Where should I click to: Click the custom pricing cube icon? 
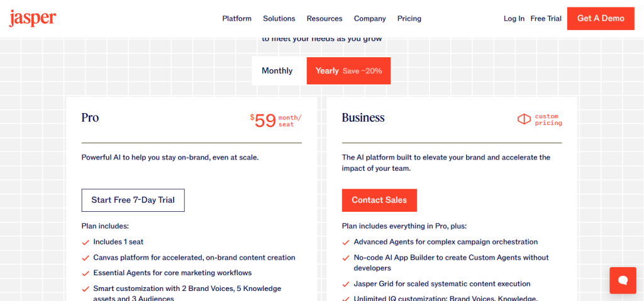[524, 119]
